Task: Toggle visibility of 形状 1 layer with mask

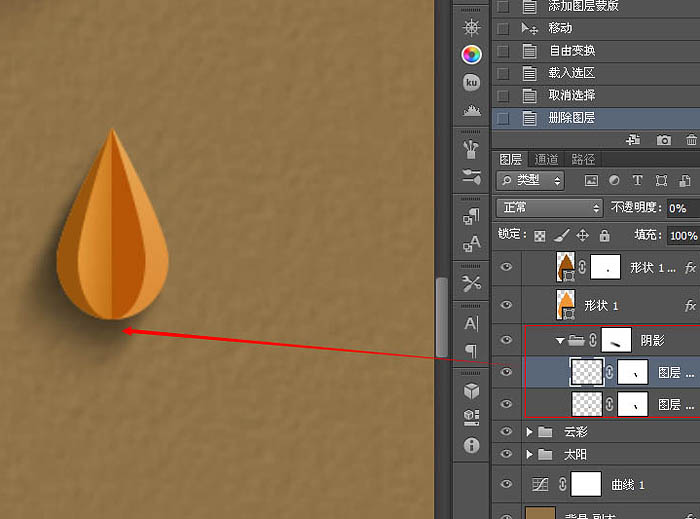Action: [506, 267]
